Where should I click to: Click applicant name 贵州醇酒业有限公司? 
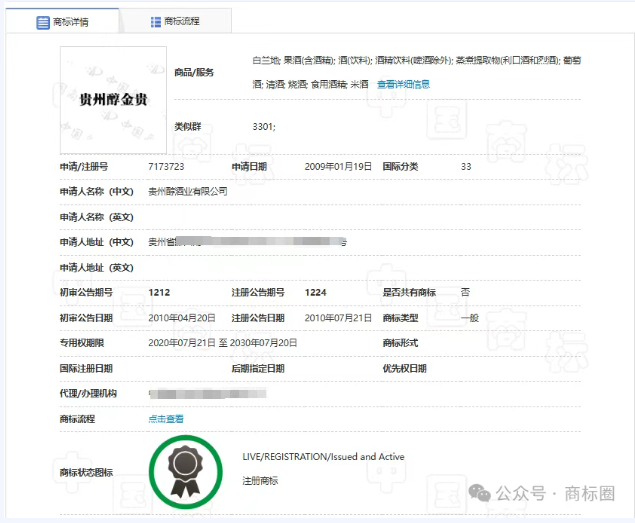[188, 191]
